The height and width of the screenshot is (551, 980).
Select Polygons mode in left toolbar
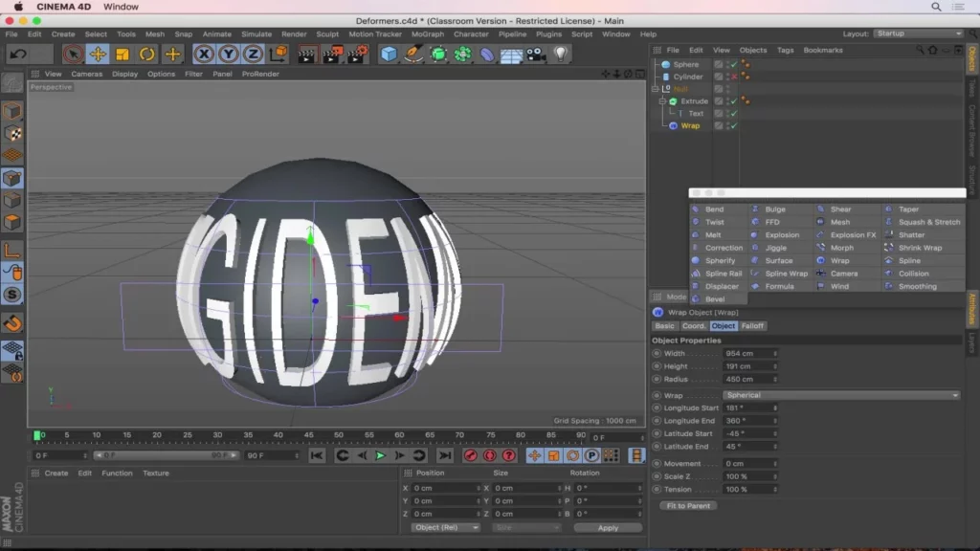click(12, 222)
